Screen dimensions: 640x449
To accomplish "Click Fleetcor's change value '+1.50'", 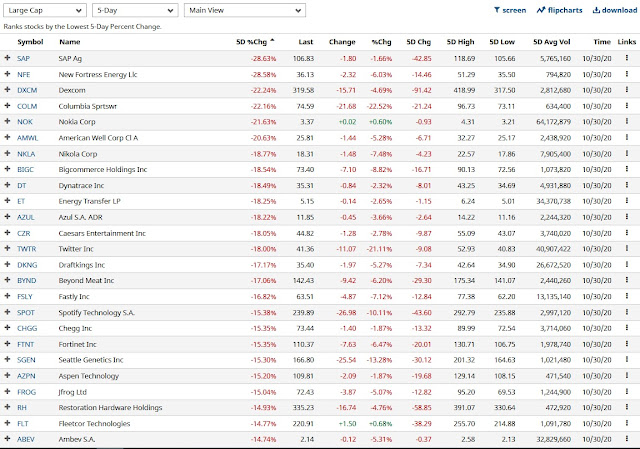I will (x=347, y=423).
